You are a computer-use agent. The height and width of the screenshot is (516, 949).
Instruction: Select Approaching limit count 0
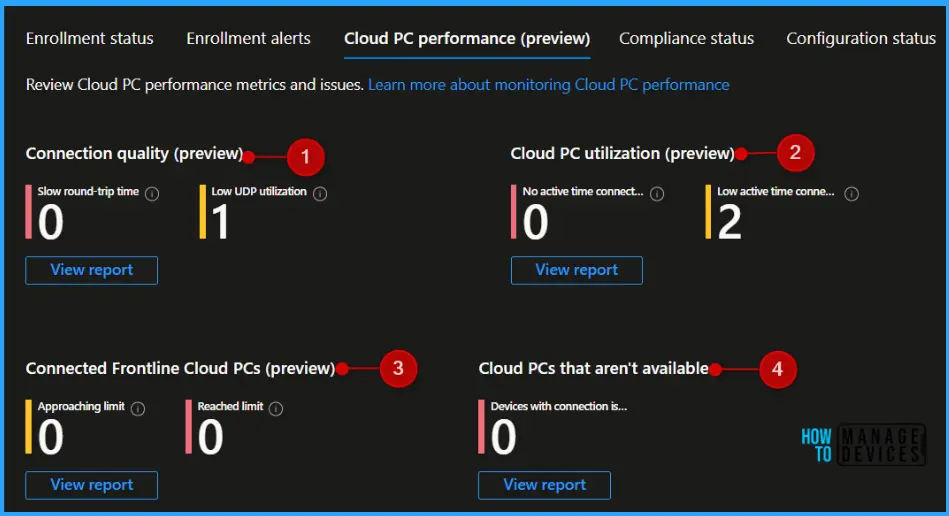click(51, 437)
